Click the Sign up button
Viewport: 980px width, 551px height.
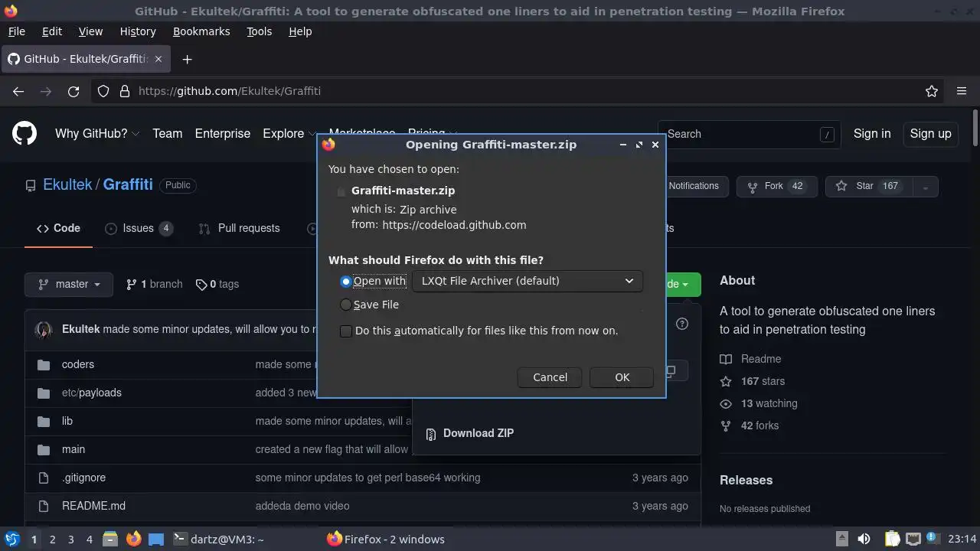tap(930, 133)
